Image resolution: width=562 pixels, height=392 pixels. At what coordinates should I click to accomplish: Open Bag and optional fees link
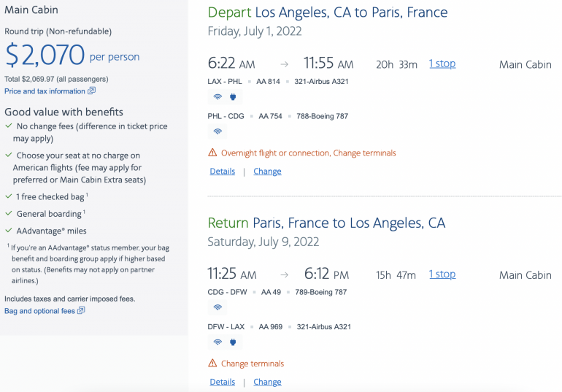coord(39,311)
